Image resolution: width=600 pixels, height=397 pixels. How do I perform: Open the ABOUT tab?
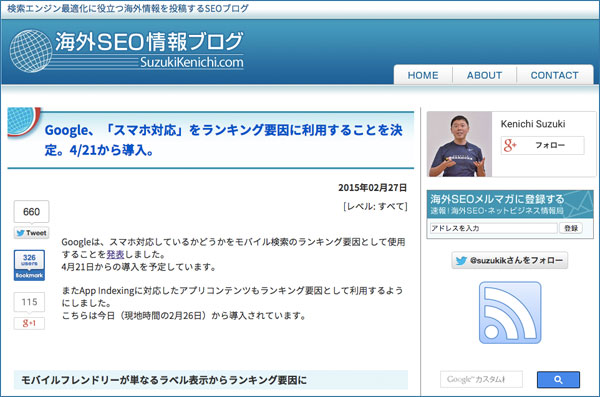(484, 75)
